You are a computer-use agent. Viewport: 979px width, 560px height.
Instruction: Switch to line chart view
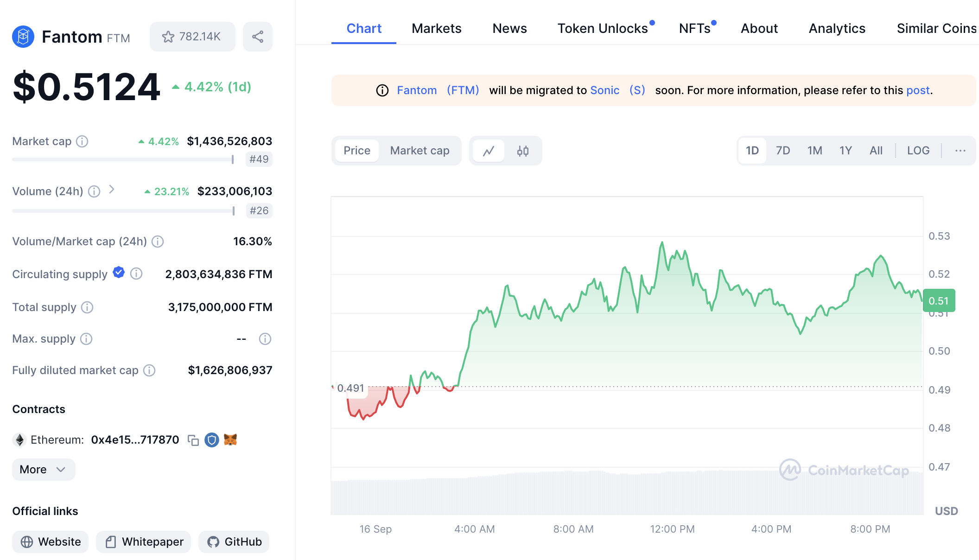489,151
